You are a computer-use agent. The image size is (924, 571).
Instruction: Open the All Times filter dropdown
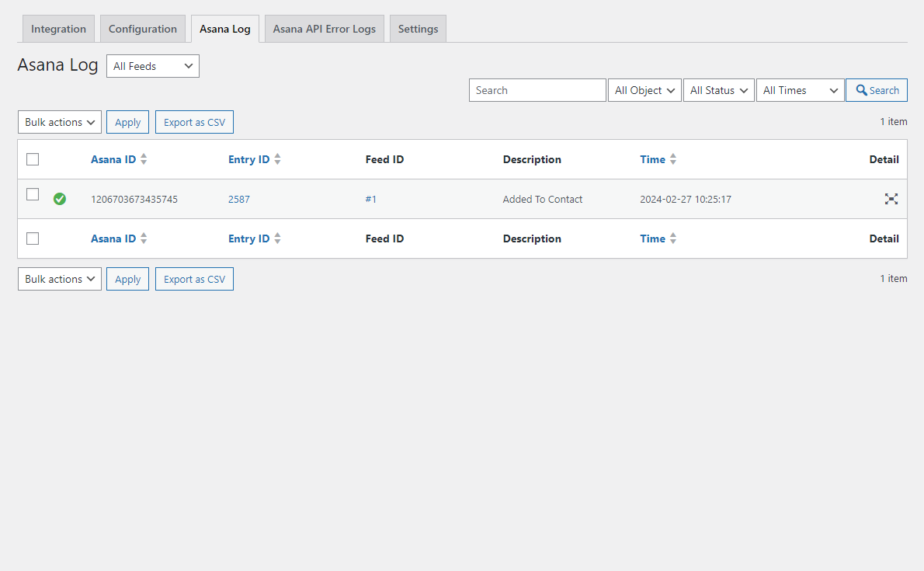pos(801,90)
